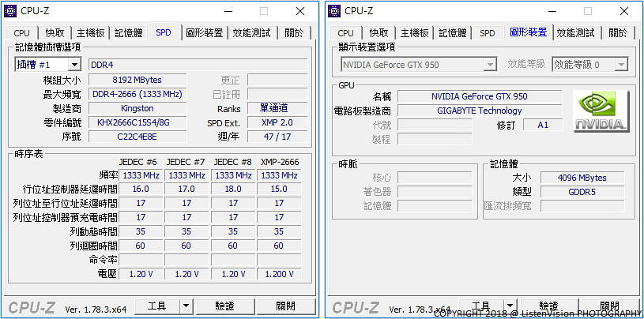Click GPU name field NVIDIA GeForce GTX 950
Screen dimensions: 644x319
[x=480, y=96]
